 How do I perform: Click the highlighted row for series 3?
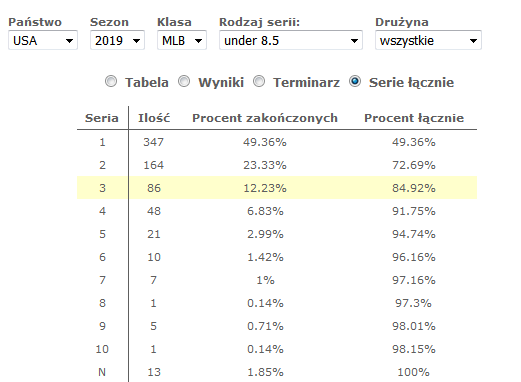pyautogui.click(x=277, y=188)
